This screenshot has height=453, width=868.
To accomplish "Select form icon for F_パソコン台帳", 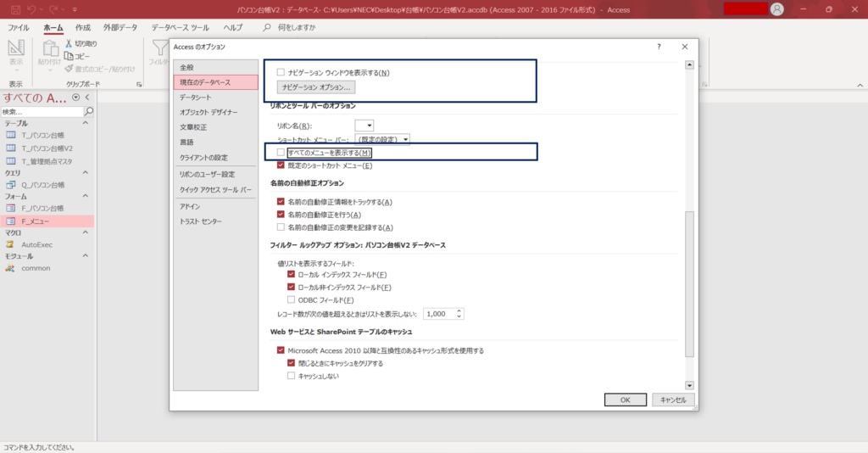I will pos(10,208).
